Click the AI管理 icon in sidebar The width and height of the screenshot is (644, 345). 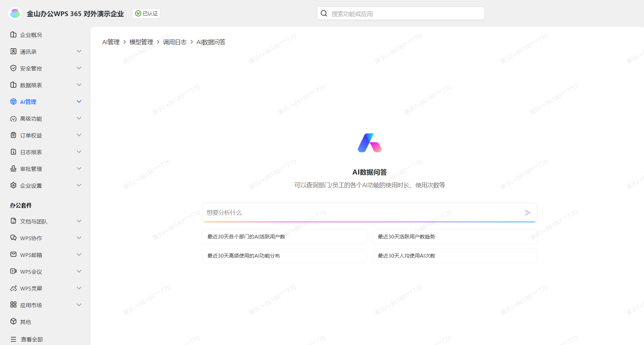[13, 101]
